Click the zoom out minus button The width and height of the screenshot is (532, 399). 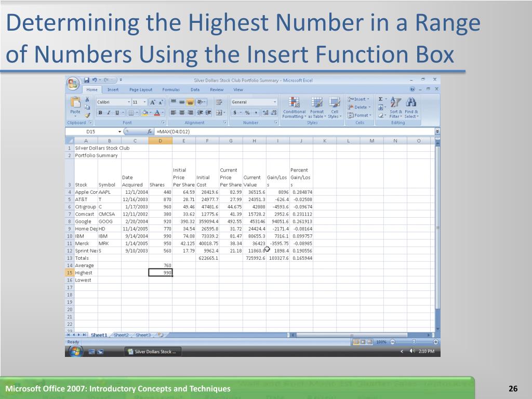point(393,342)
